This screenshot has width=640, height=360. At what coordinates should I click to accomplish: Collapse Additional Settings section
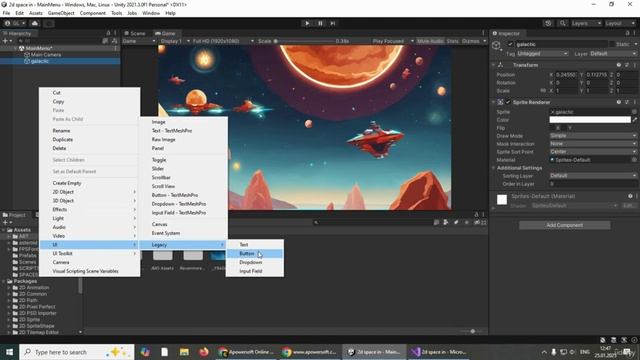coord(493,168)
